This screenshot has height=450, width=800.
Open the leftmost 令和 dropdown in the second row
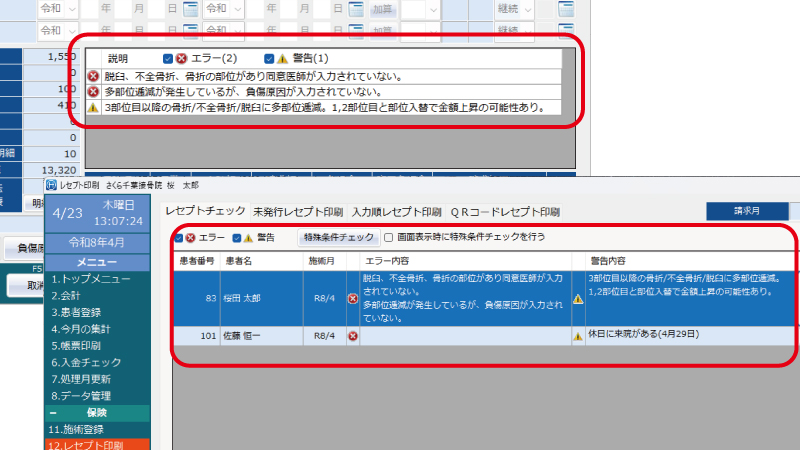click(58, 31)
